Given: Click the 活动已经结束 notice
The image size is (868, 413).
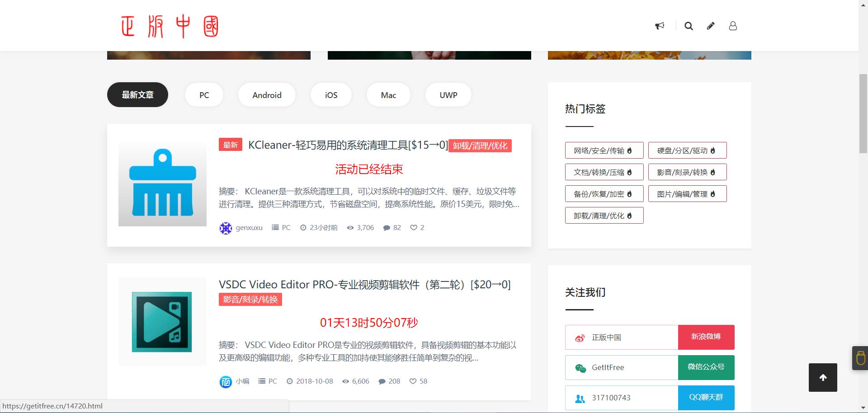Looking at the screenshot, I should pyautogui.click(x=369, y=169).
